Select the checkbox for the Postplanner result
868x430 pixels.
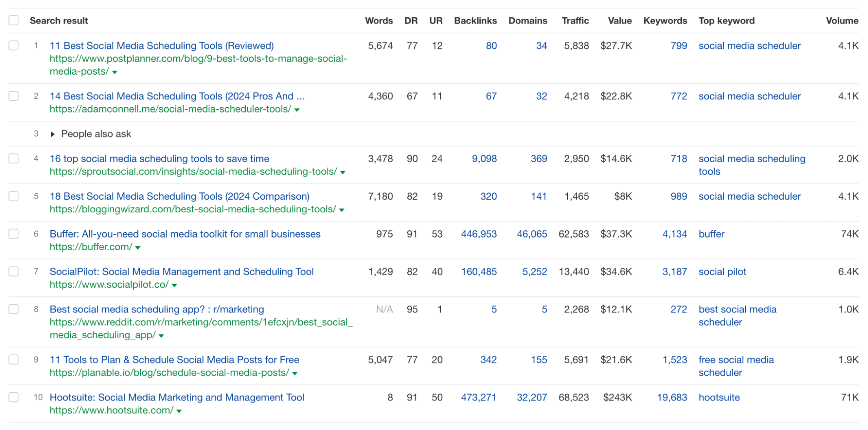pos(13,46)
